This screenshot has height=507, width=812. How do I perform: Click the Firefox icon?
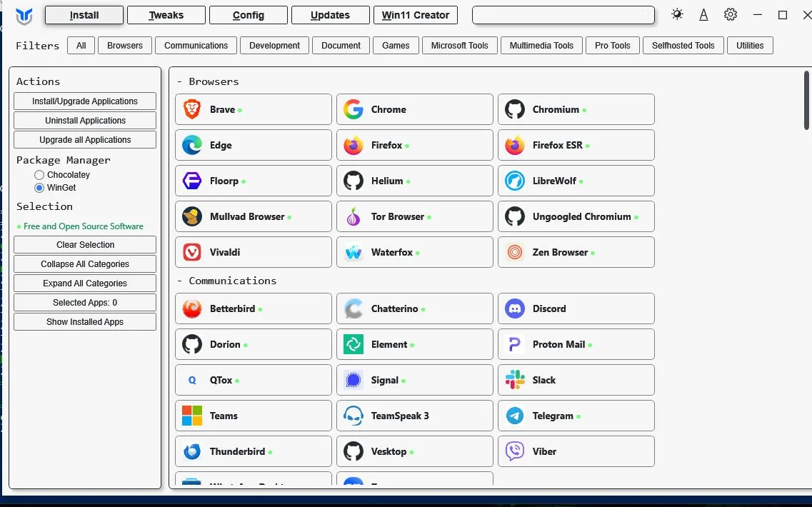pyautogui.click(x=354, y=145)
